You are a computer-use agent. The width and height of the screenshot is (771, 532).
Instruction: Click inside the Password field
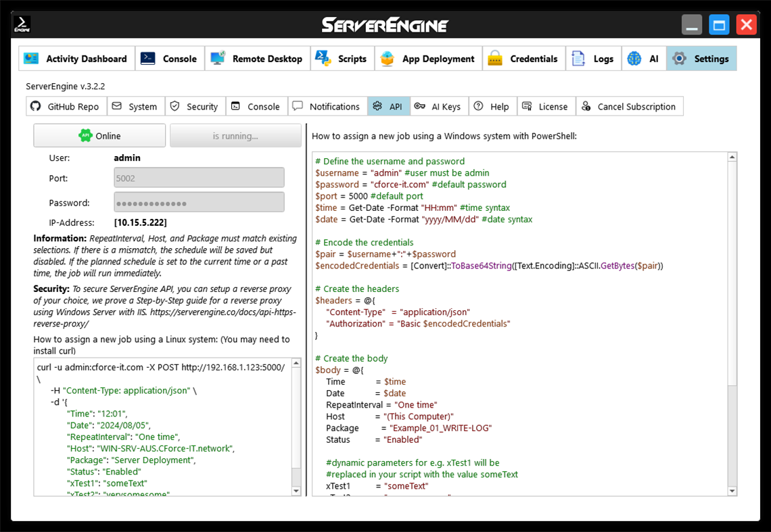(x=199, y=201)
